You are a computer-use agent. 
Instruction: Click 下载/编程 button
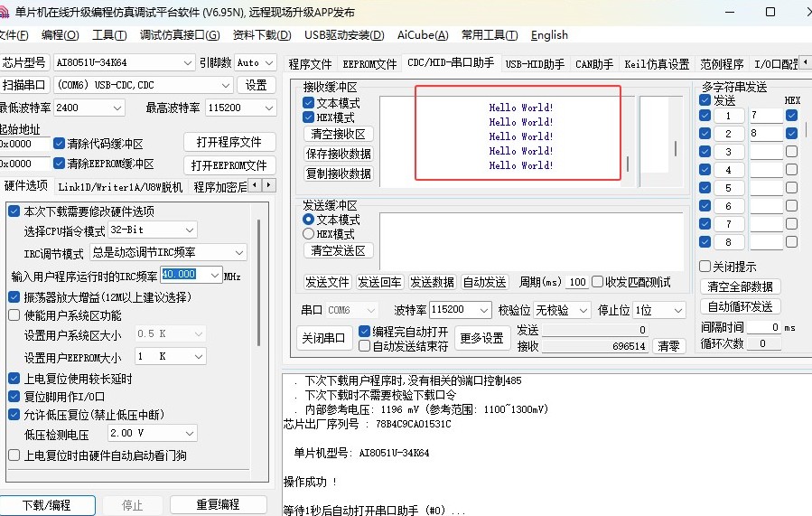tap(47, 504)
